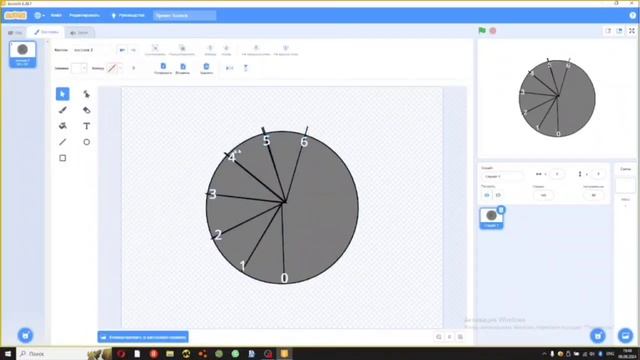This screenshot has width=640, height=360.
Task: Select the Text tool
Action: pos(87,126)
